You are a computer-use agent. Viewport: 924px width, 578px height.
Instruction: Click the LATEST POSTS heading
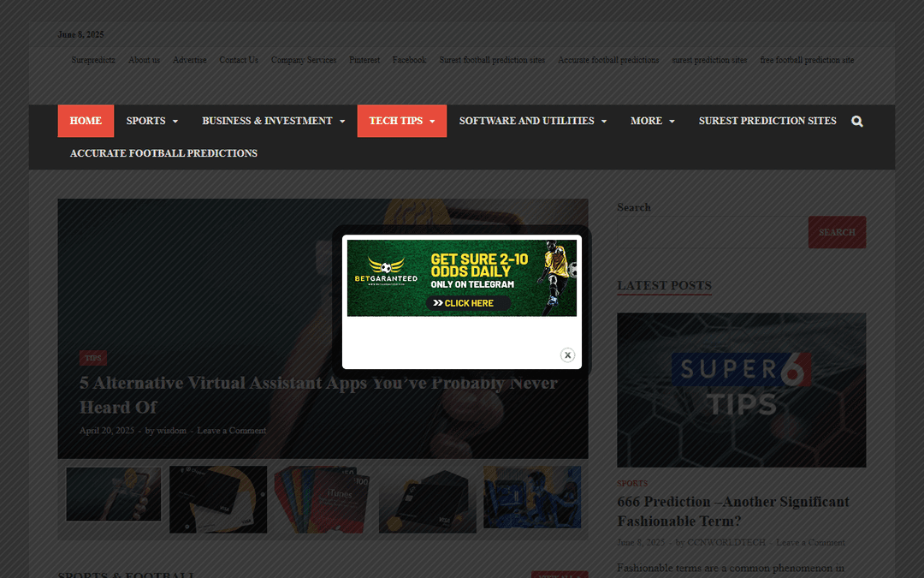664,285
